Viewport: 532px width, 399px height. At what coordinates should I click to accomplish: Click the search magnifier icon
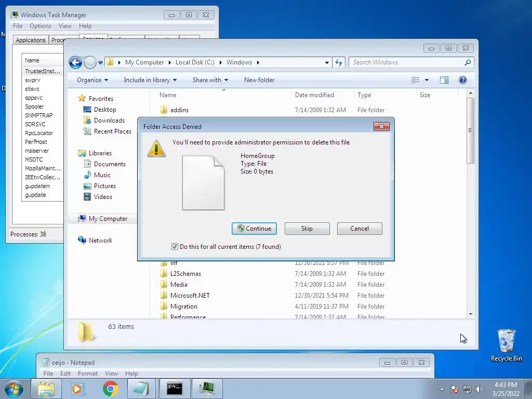(468, 62)
